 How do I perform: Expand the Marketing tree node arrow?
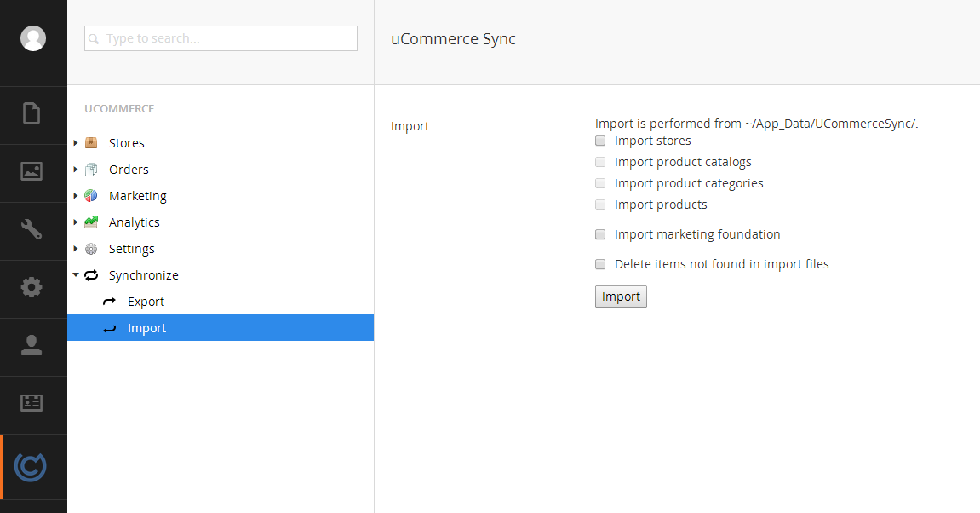76,196
